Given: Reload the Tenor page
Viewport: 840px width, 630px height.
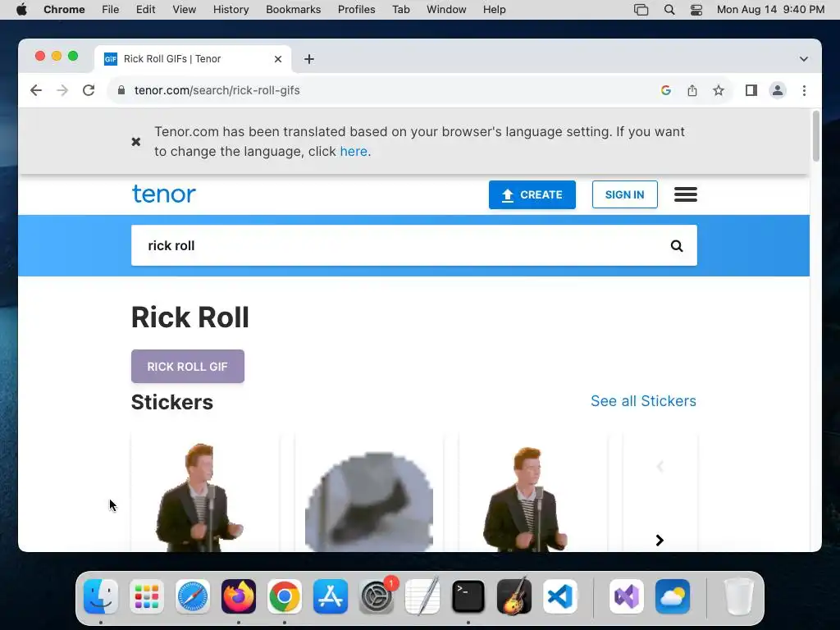Looking at the screenshot, I should tap(89, 90).
